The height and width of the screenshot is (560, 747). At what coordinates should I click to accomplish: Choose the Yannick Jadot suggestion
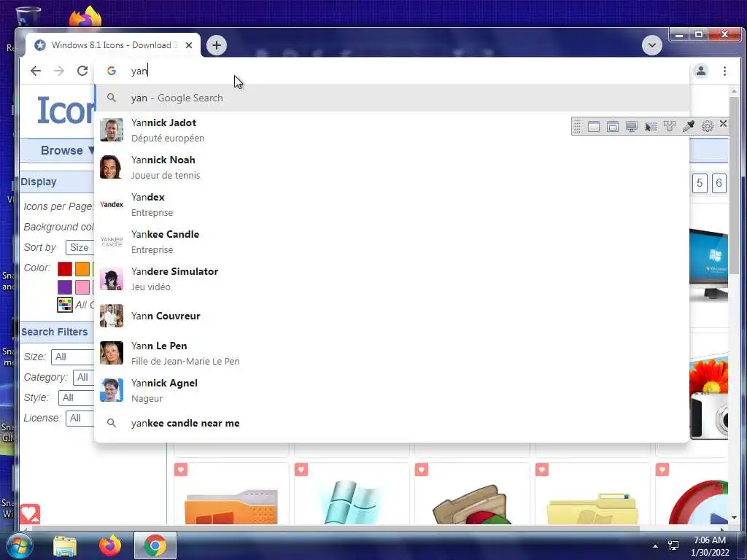[x=392, y=130]
